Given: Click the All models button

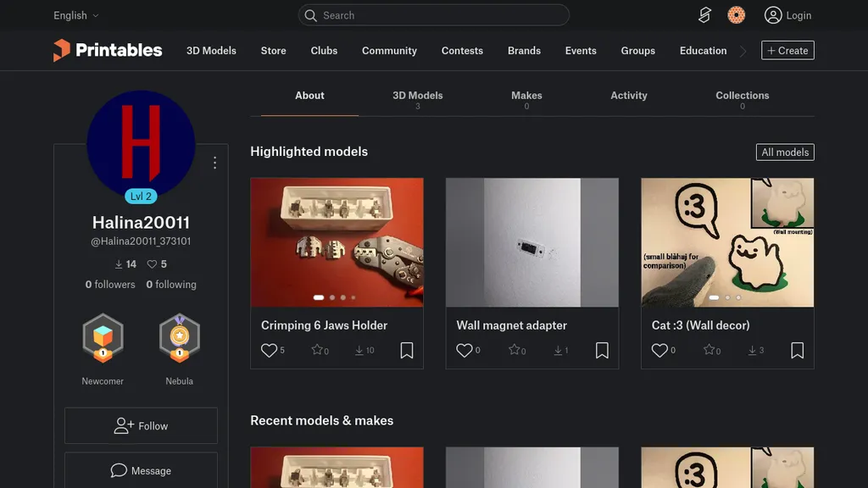Looking at the screenshot, I should (x=785, y=152).
